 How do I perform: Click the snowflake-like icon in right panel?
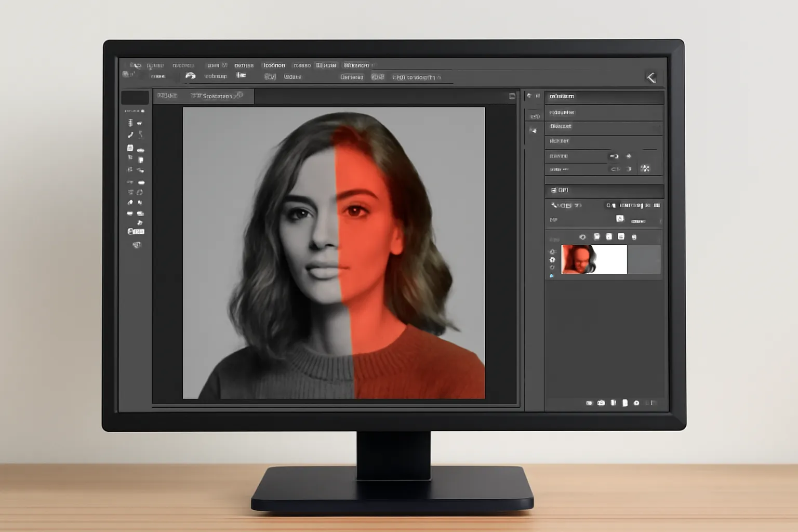click(x=645, y=168)
